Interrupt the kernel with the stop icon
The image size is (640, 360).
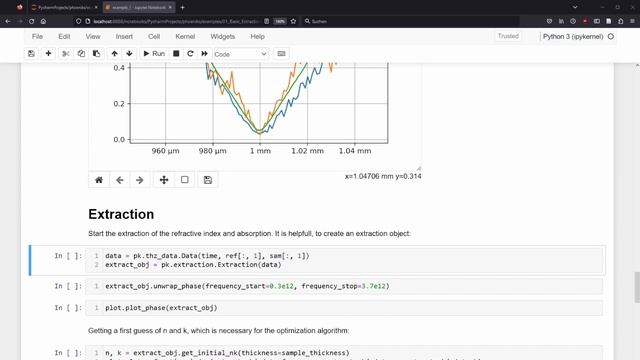tap(176, 54)
